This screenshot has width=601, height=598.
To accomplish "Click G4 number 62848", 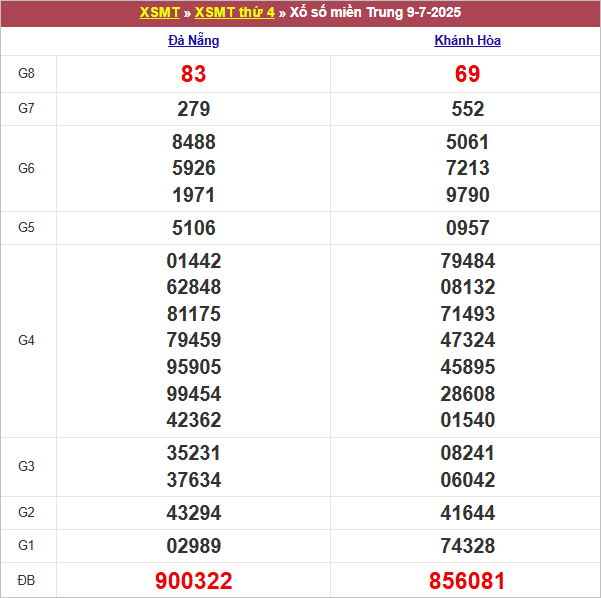I will (x=194, y=287).
